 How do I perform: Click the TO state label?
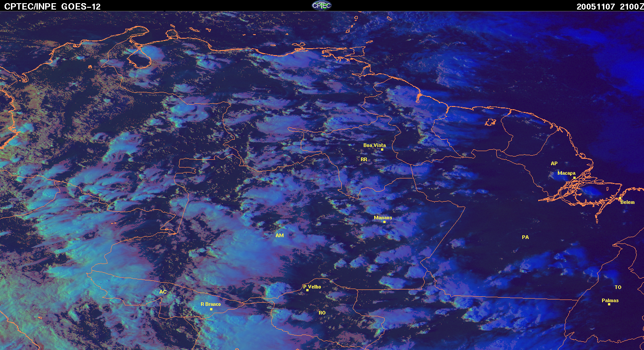(x=618, y=287)
